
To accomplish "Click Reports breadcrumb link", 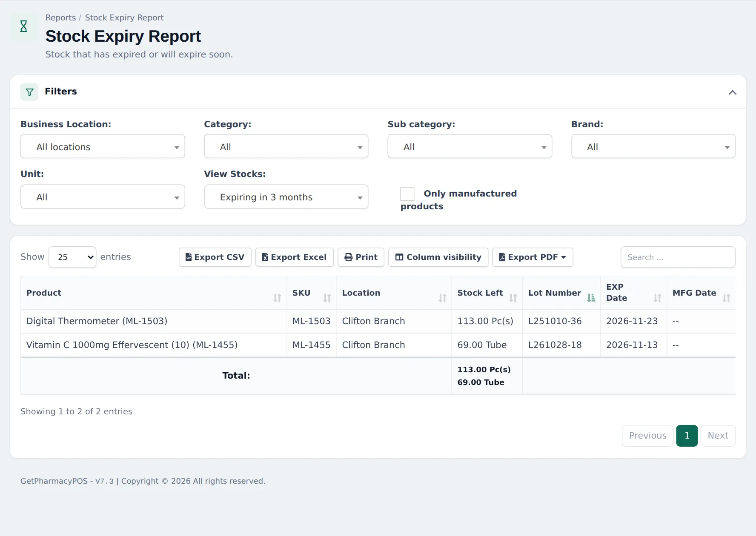I will pyautogui.click(x=60, y=17).
